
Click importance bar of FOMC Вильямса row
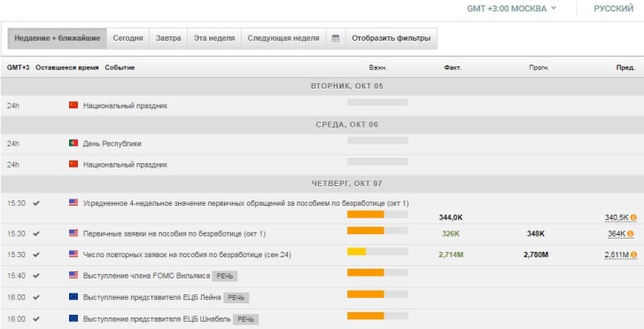pyautogui.click(x=377, y=272)
